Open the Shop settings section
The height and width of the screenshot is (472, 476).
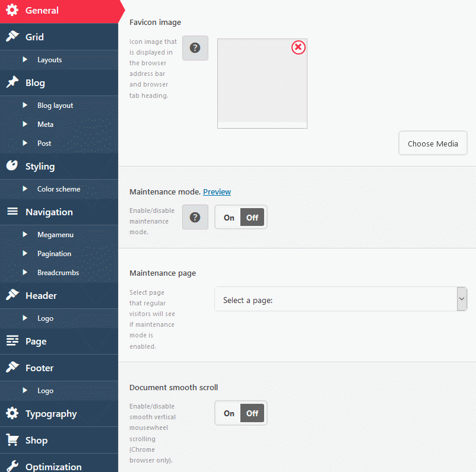pos(59,440)
